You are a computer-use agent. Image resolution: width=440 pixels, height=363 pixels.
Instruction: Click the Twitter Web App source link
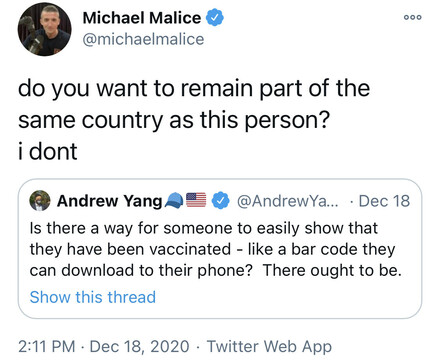click(269, 347)
